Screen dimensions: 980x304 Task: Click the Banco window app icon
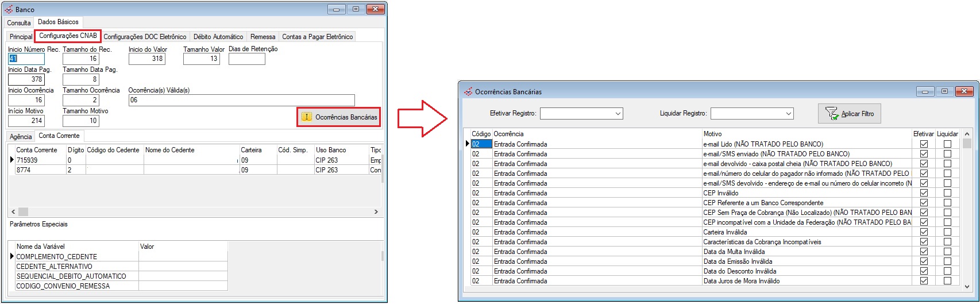(x=9, y=9)
